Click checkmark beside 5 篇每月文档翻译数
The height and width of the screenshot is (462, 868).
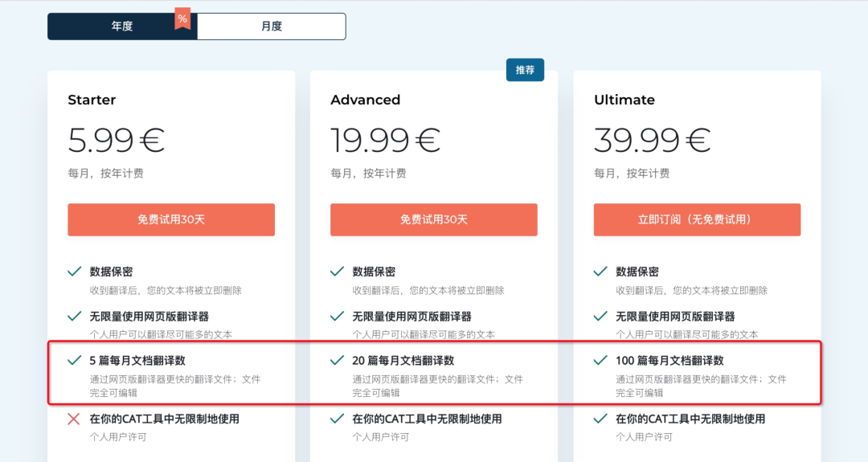click(x=74, y=361)
